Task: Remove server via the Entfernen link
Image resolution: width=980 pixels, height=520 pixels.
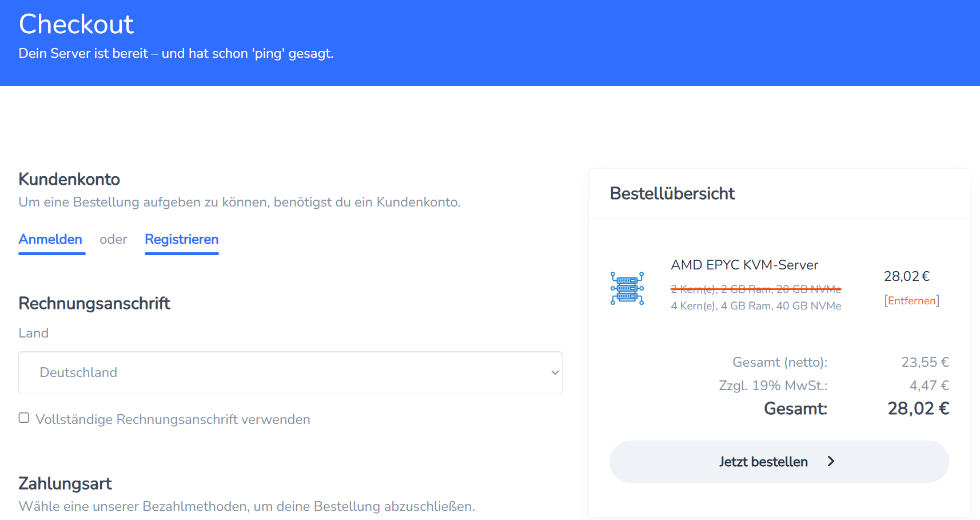Action: pyautogui.click(x=911, y=300)
